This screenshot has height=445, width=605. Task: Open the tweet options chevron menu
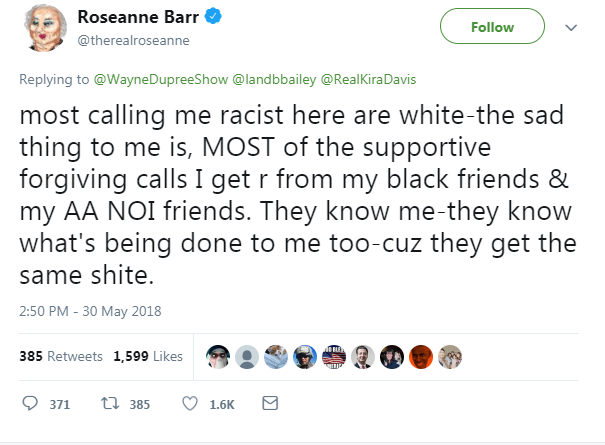tap(571, 27)
